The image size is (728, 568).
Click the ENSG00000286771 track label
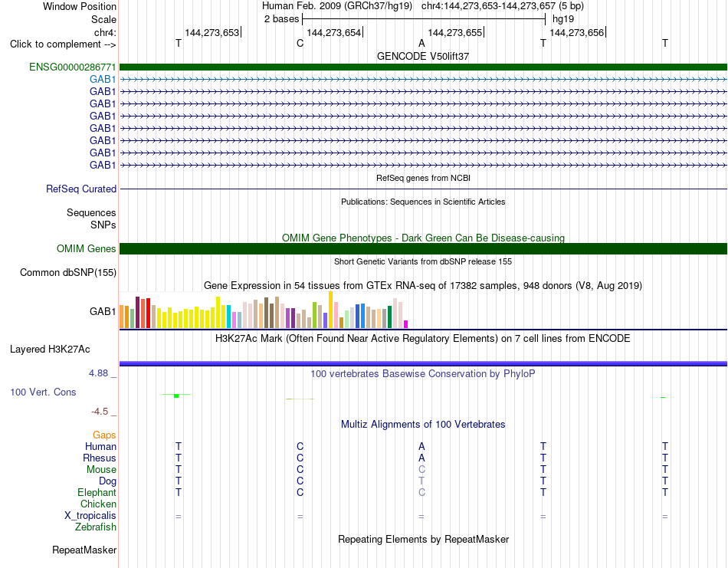(73, 67)
